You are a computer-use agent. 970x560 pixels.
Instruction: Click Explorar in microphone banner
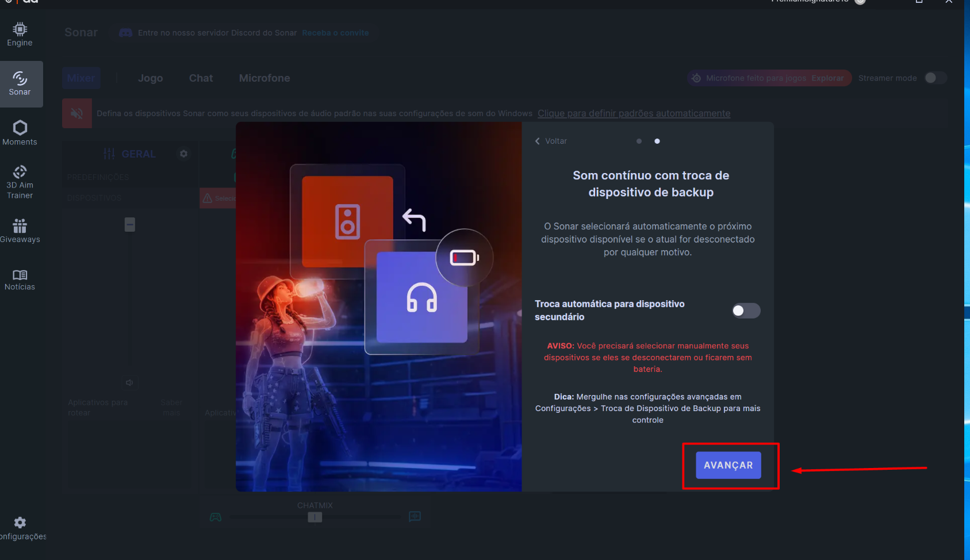827,78
